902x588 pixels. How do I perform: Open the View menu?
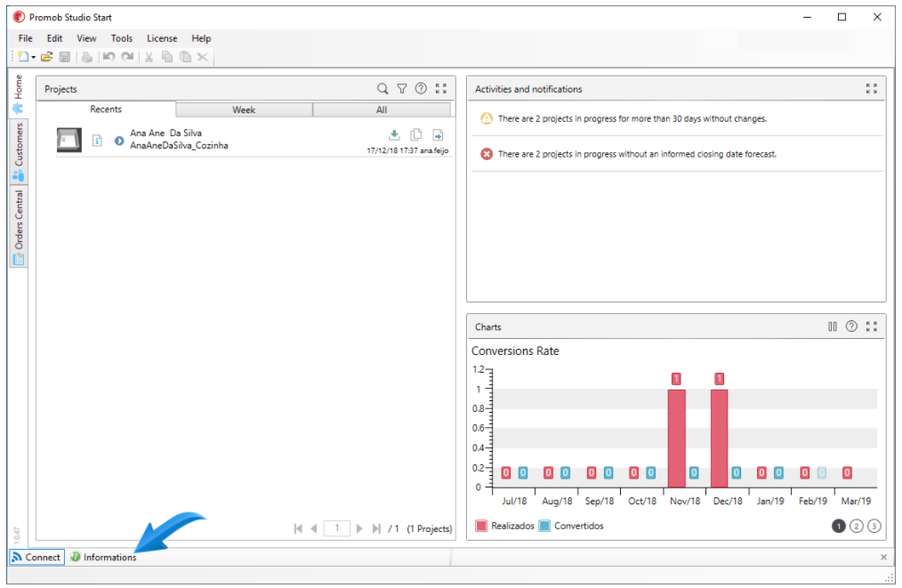pyautogui.click(x=86, y=38)
